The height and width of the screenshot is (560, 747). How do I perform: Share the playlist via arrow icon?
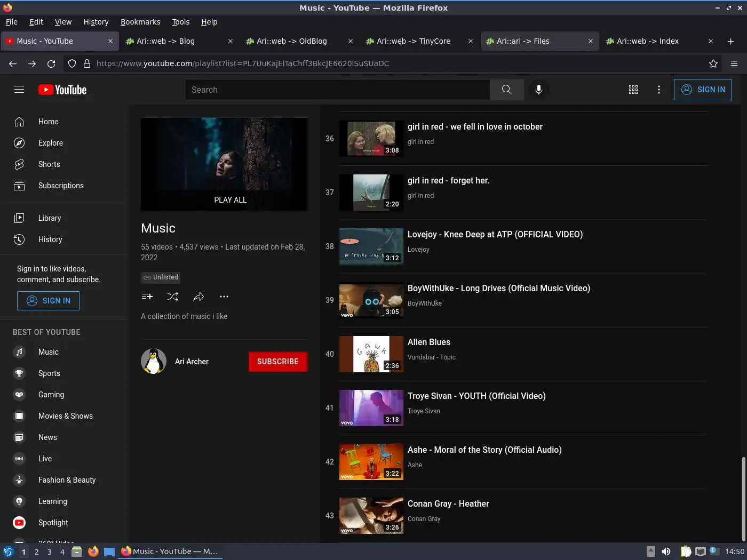[x=198, y=297]
